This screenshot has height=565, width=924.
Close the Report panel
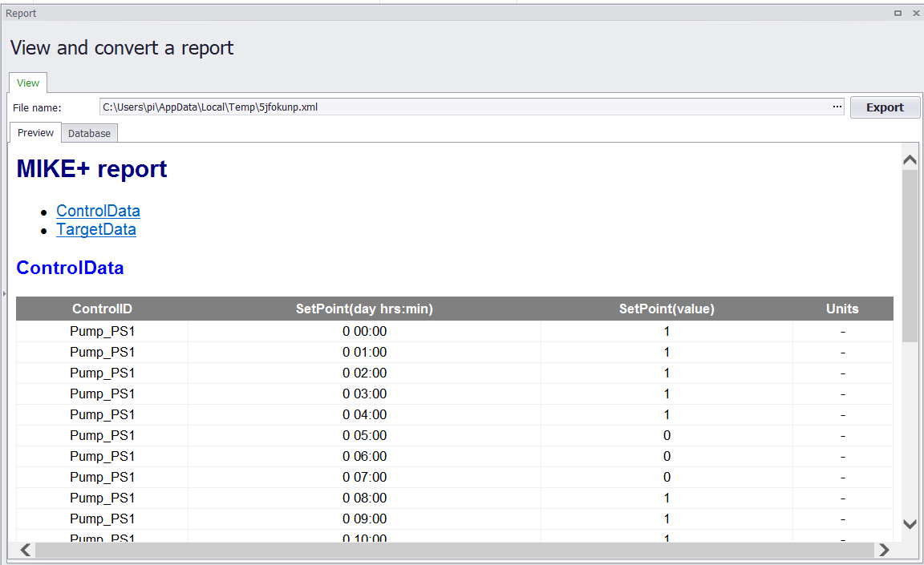coord(916,13)
